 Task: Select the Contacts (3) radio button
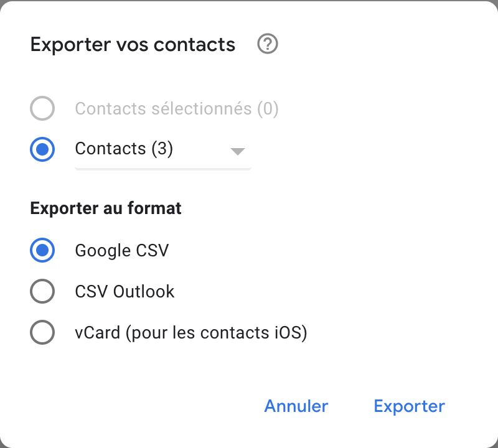(x=42, y=149)
